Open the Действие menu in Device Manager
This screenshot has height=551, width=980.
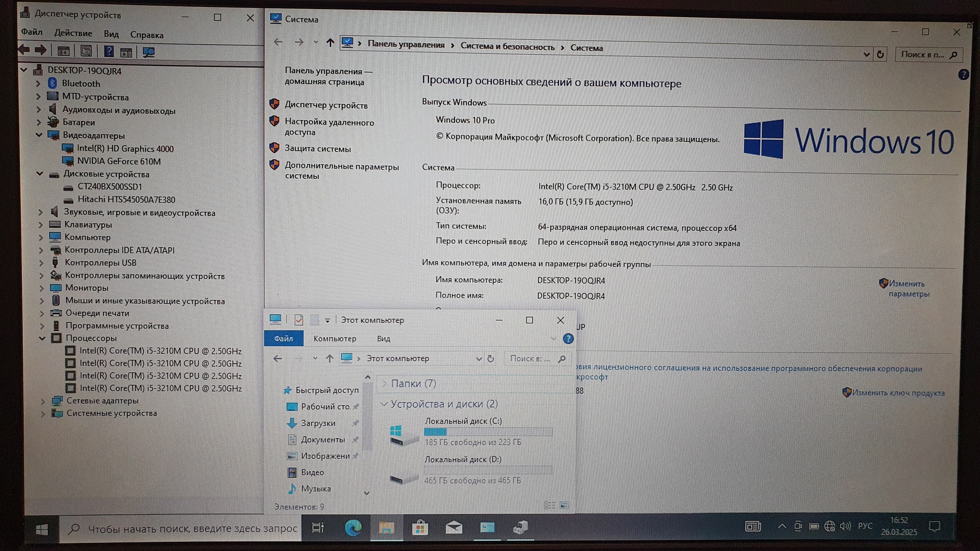[73, 33]
